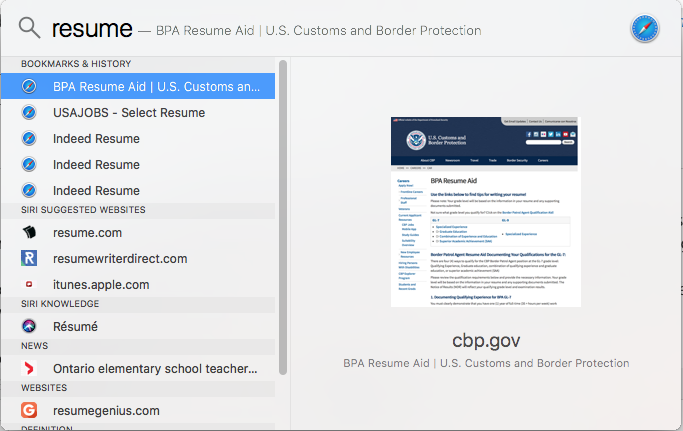The height and width of the screenshot is (431, 683).
Task: Click the blue R icon for resumewriterdirect.com
Action: pos(29,258)
